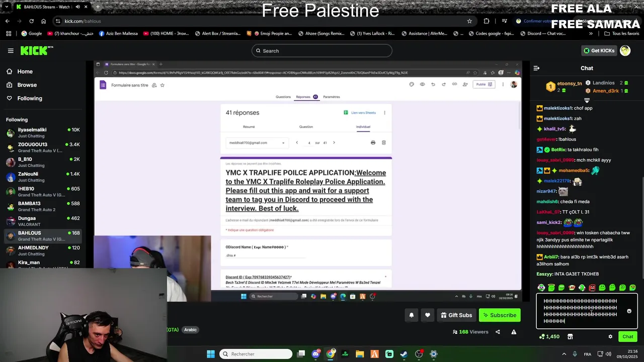Open the tab search dropdown arrow
Viewport: 644px width, 362px height.
coord(7,7)
